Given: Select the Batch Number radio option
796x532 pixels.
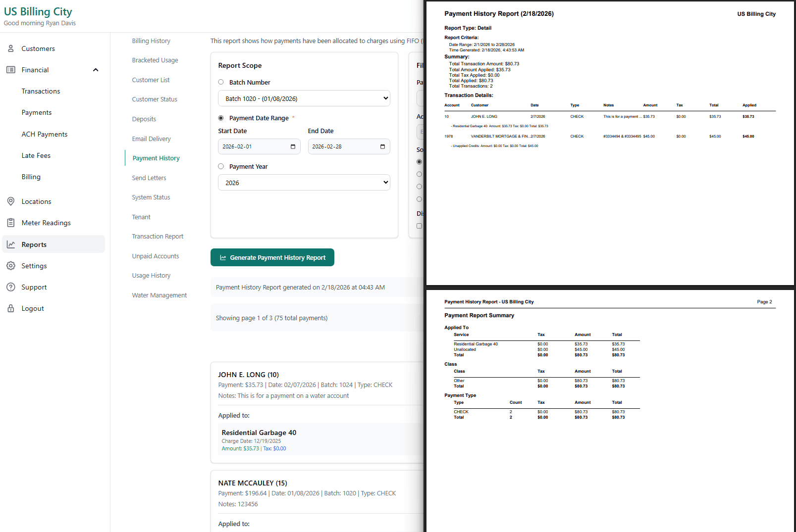Looking at the screenshot, I should point(221,82).
